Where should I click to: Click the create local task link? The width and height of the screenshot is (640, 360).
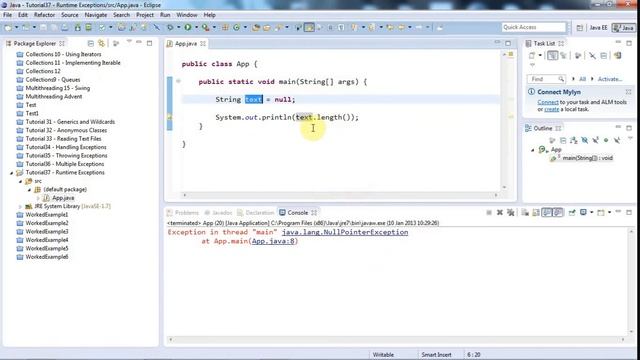pyautogui.click(x=551, y=109)
